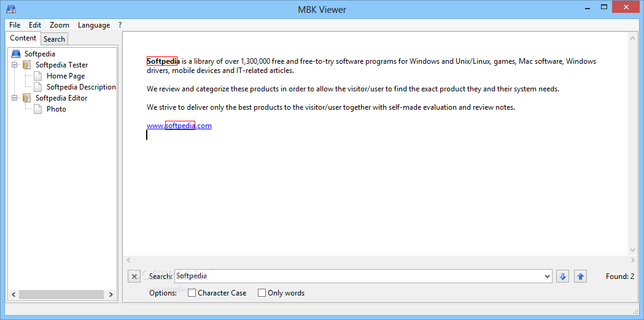Screen dimensions: 644x320
Task: Open the Edit menu
Action: (35, 25)
